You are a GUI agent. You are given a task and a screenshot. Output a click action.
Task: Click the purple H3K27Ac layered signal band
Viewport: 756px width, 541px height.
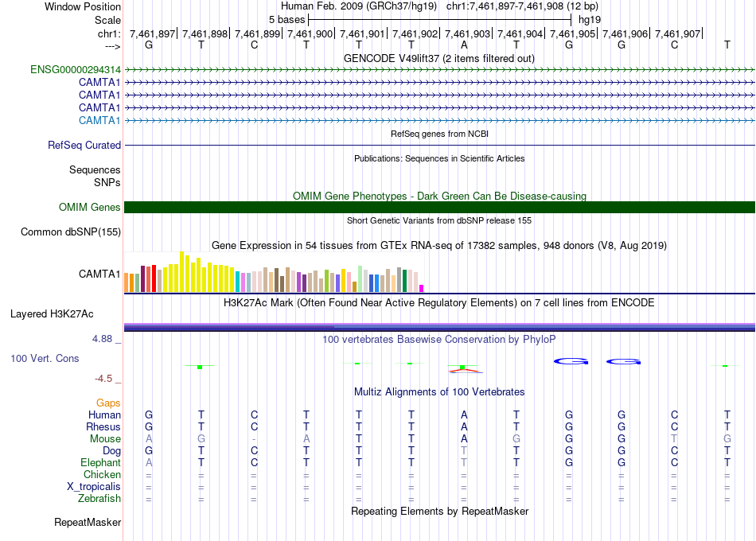(x=439, y=327)
